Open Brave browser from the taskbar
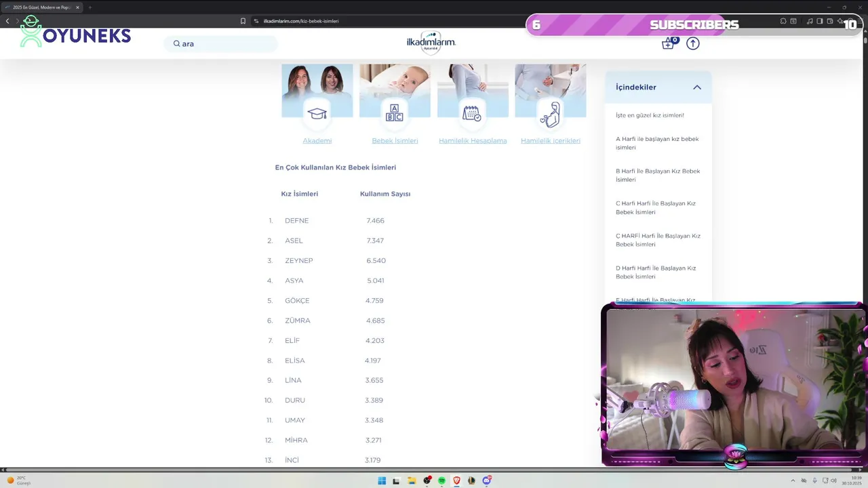Screen dimensions: 868x488 tap(456, 481)
